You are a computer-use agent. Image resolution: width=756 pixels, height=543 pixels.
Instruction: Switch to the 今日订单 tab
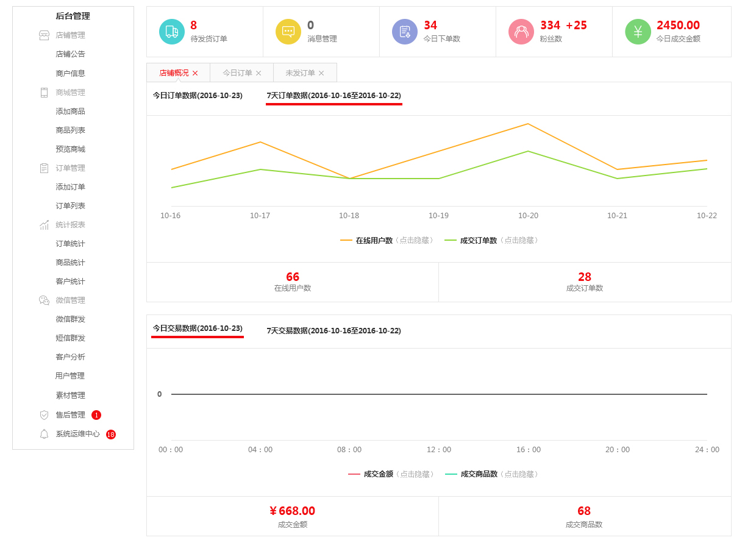coord(237,73)
